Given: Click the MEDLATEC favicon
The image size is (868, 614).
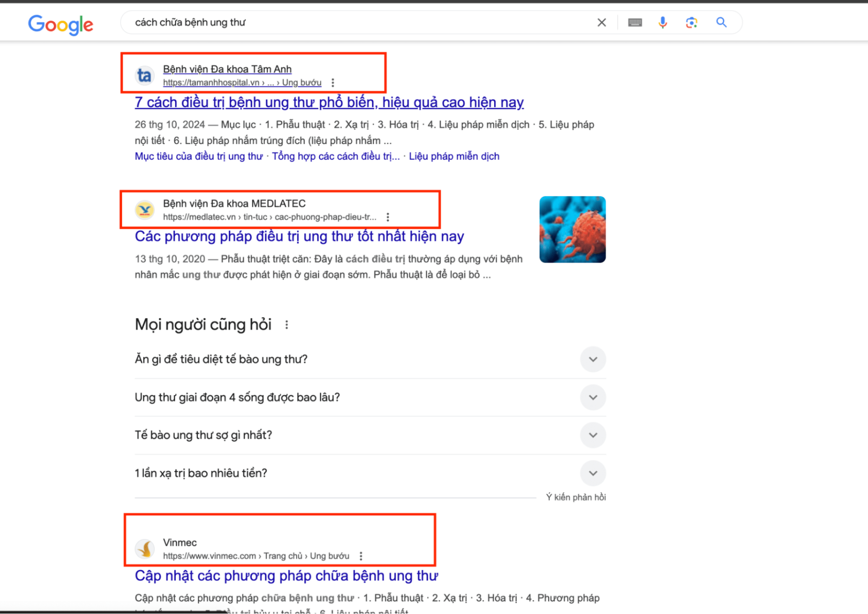Looking at the screenshot, I should pyautogui.click(x=145, y=210).
